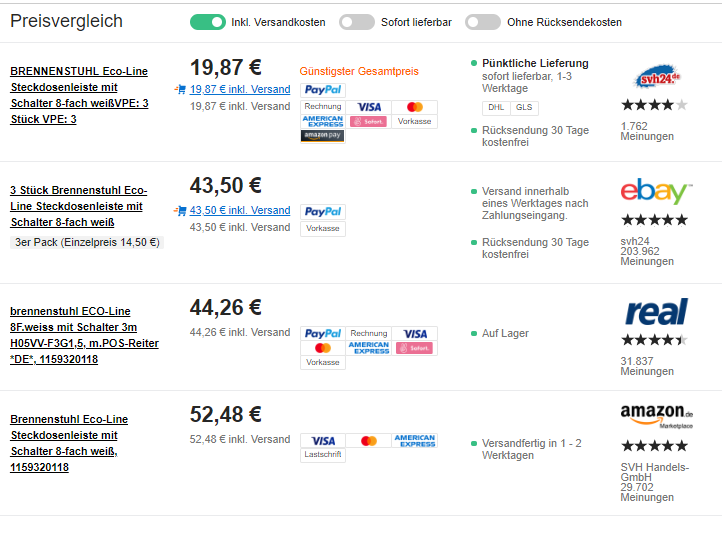
Task: Click the DHL shipping badge
Action: click(496, 107)
